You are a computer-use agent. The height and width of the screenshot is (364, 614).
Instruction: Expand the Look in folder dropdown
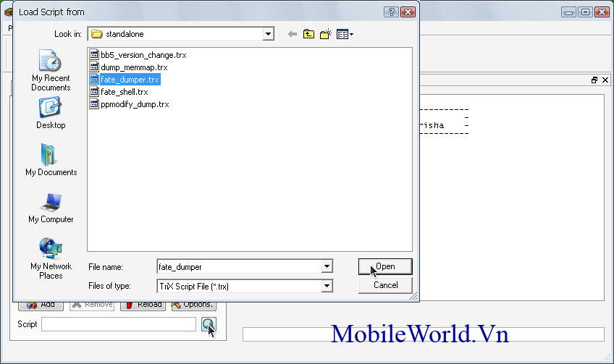pos(269,34)
